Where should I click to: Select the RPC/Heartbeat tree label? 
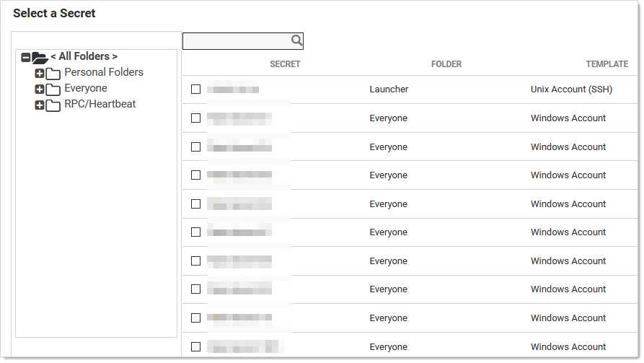(x=100, y=104)
